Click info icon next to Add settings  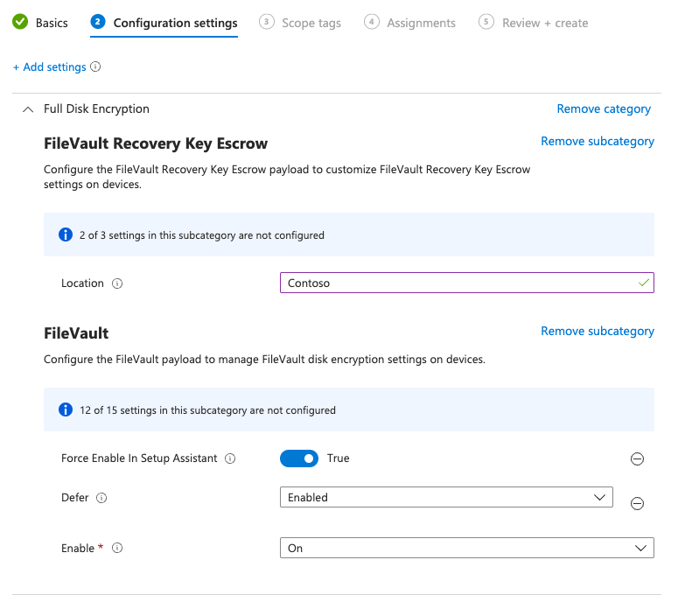95,67
